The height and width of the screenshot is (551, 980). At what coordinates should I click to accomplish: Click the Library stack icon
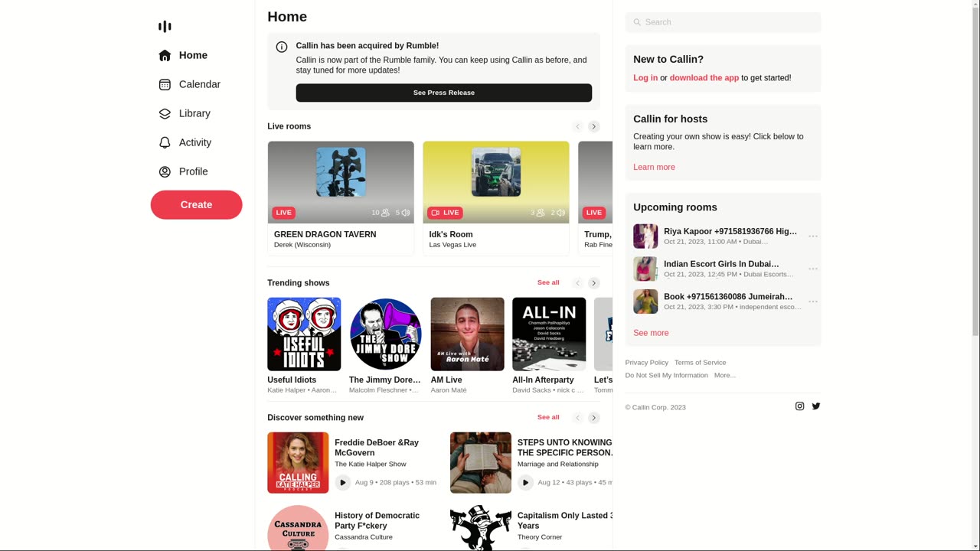point(165,113)
